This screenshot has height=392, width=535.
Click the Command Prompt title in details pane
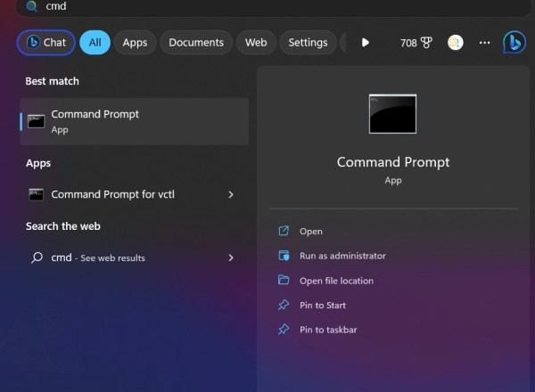click(393, 162)
